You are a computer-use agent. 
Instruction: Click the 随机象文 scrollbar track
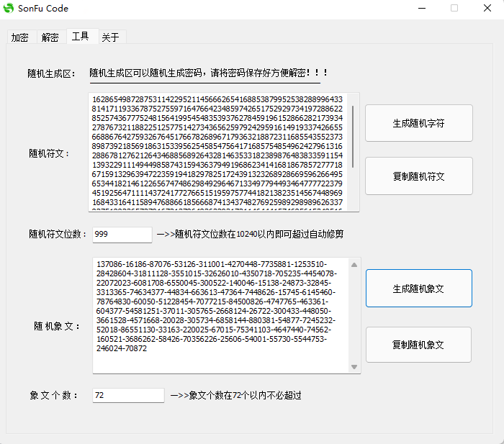pos(354,317)
